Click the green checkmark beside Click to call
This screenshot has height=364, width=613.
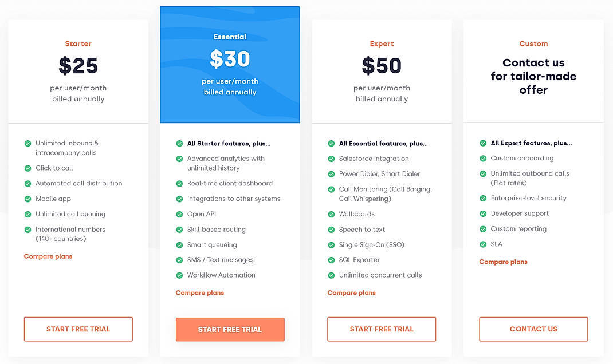[27, 168]
